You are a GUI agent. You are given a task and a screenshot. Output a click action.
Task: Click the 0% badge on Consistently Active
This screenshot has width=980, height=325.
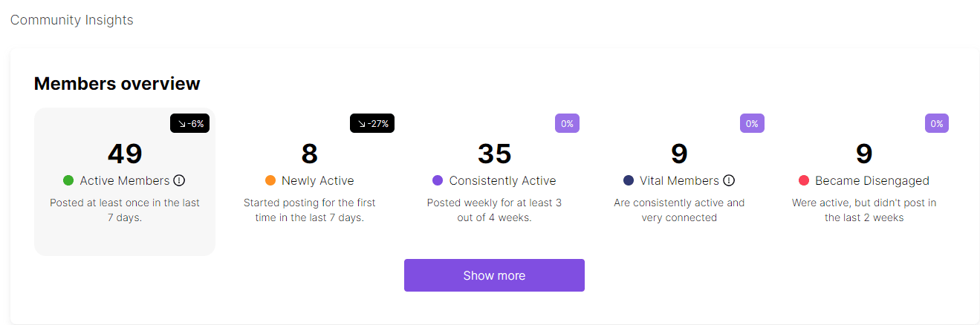(567, 123)
